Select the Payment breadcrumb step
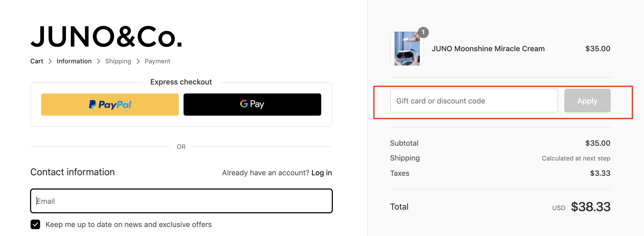The height and width of the screenshot is (236, 644). click(157, 61)
